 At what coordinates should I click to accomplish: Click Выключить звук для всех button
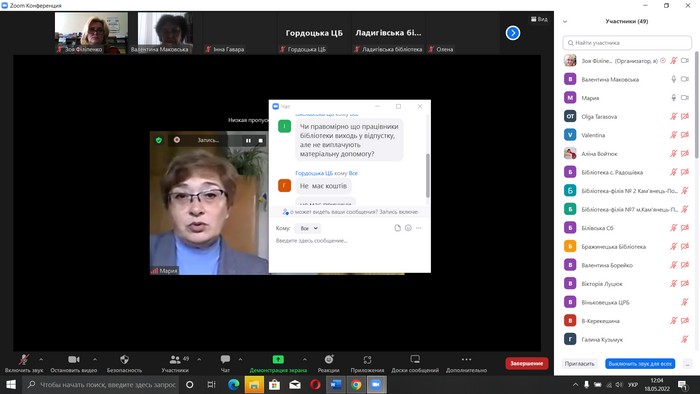click(640, 364)
